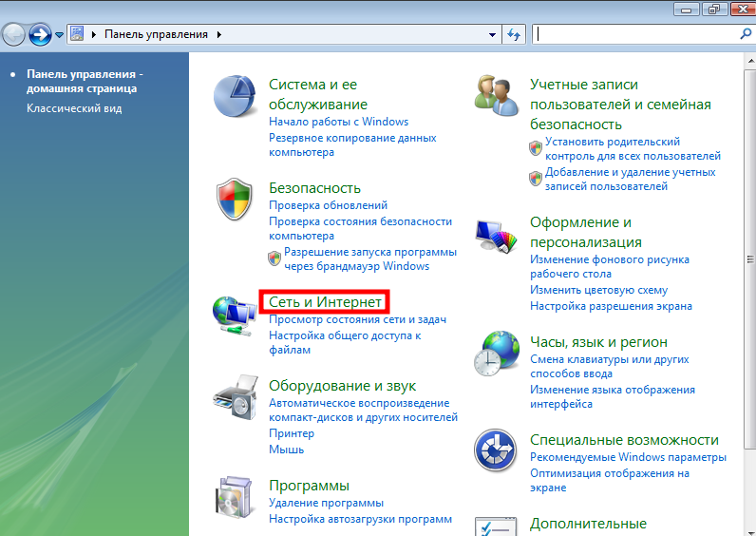Click Удаление программы link

[326, 503]
